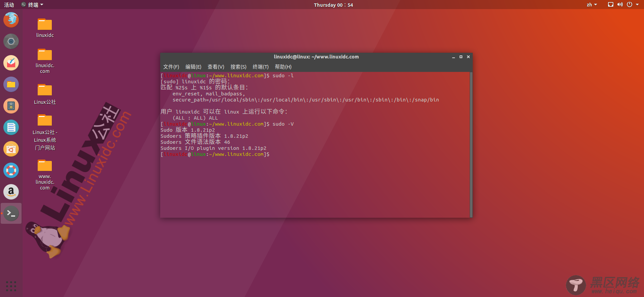Viewport: 644px width, 297px height.
Task: Click 'Sudoers I/O plugin version' line
Action: 213,148
